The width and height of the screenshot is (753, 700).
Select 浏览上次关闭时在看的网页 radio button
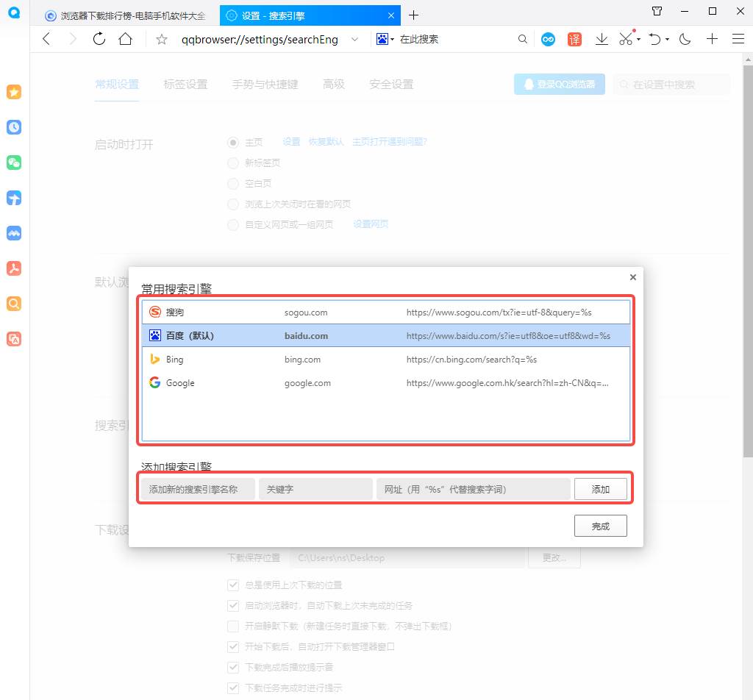pos(233,204)
